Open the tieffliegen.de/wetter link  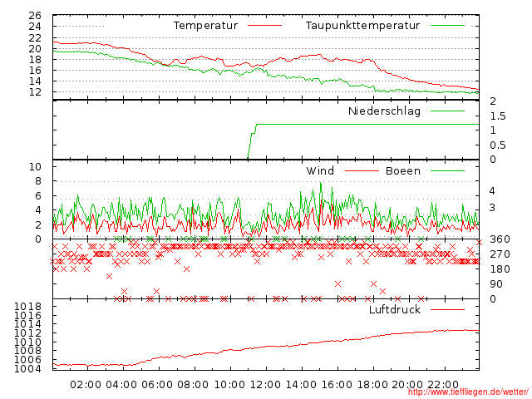click(468, 392)
